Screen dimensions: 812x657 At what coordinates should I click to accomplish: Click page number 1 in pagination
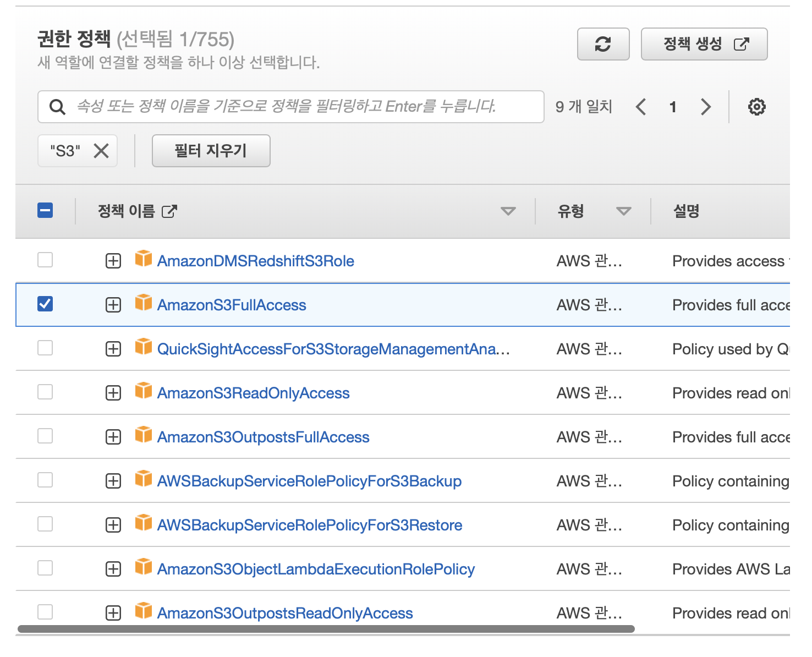[673, 107]
